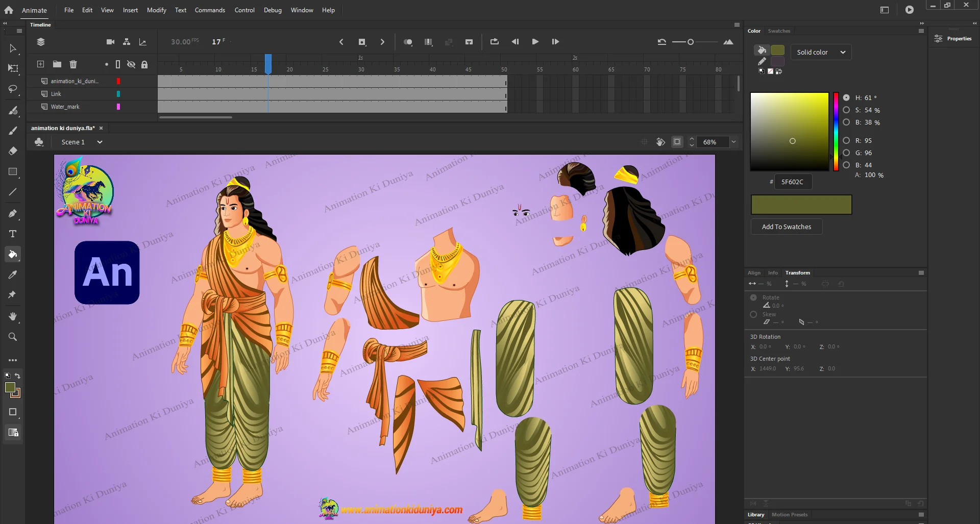Click the fill color swatch in Color panel
980x524 pixels.
point(777,50)
